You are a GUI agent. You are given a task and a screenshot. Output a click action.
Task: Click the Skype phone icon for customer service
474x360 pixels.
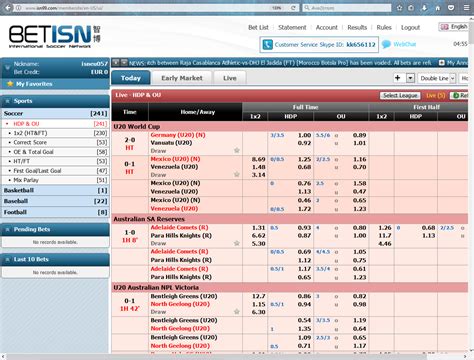267,44
